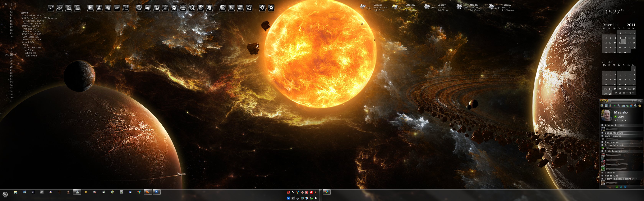Open Safari compass dock icon
The width and height of the screenshot is (644, 201).
[165, 8]
